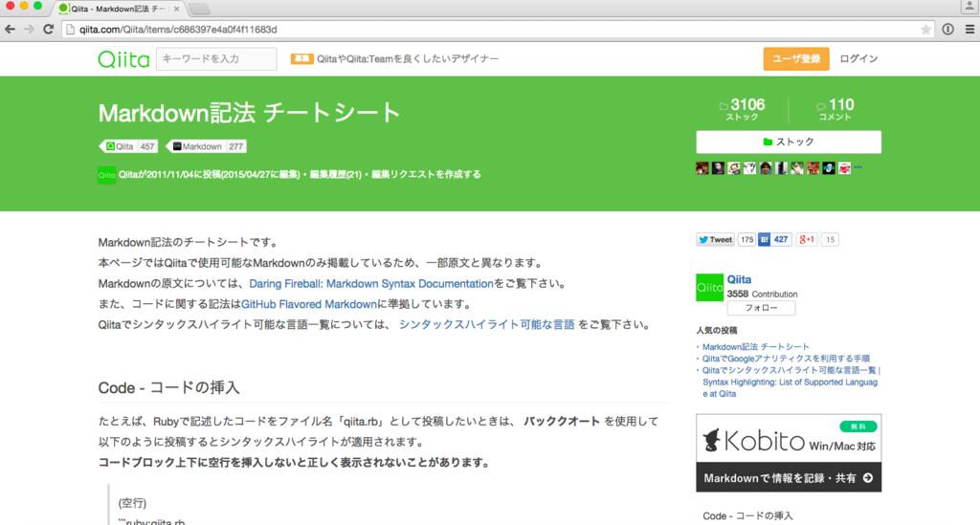The height and width of the screenshot is (525, 980).
Task: Click the Google +1 button
Action: coord(806,240)
